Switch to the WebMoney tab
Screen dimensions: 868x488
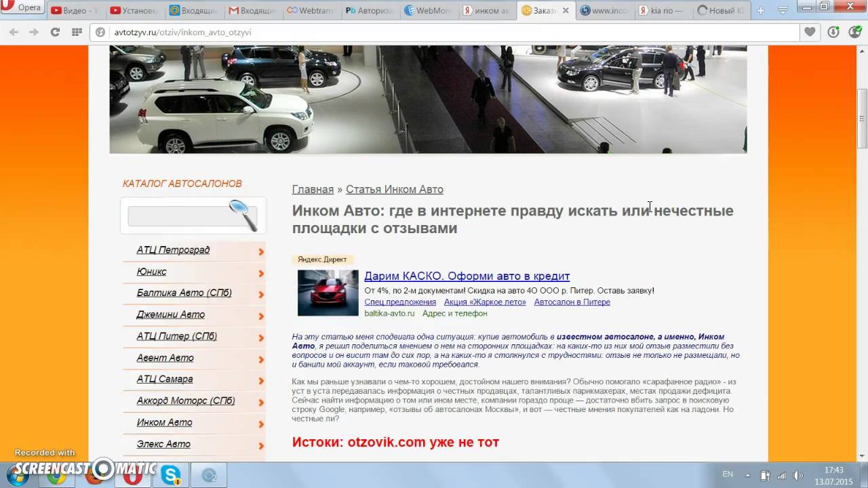[x=428, y=10]
